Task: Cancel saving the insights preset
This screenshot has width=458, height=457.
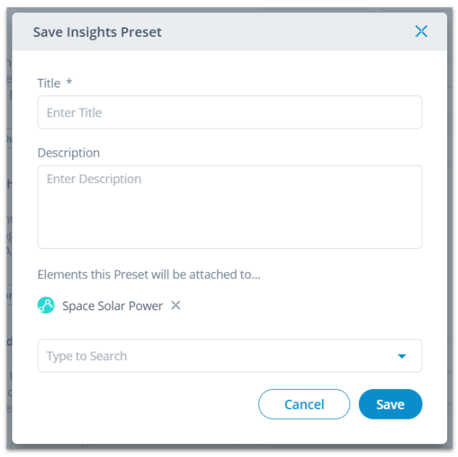Action: pos(304,404)
